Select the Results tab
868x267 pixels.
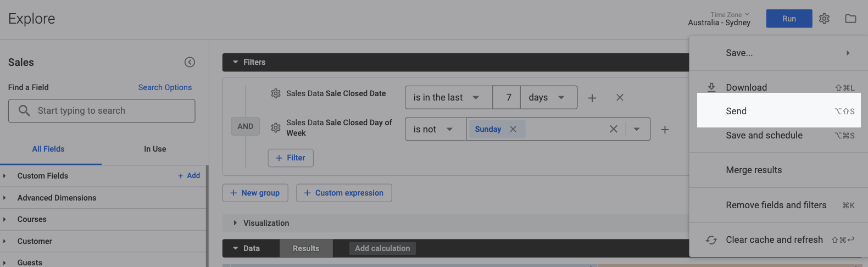point(306,248)
